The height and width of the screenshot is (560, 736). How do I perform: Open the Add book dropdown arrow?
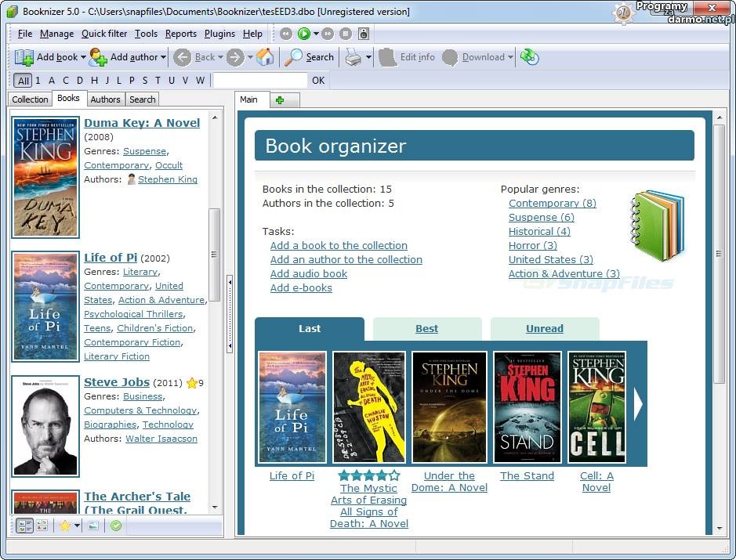(x=84, y=57)
